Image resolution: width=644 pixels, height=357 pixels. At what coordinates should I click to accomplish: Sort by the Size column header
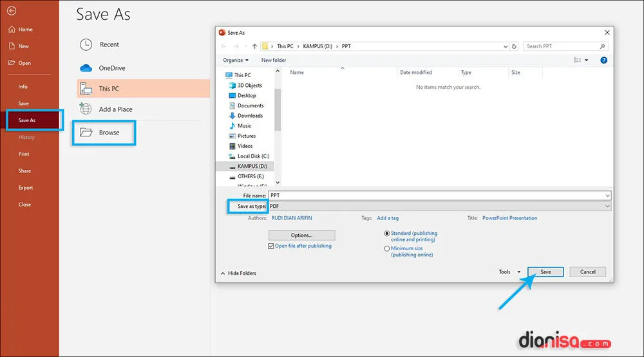click(x=515, y=72)
